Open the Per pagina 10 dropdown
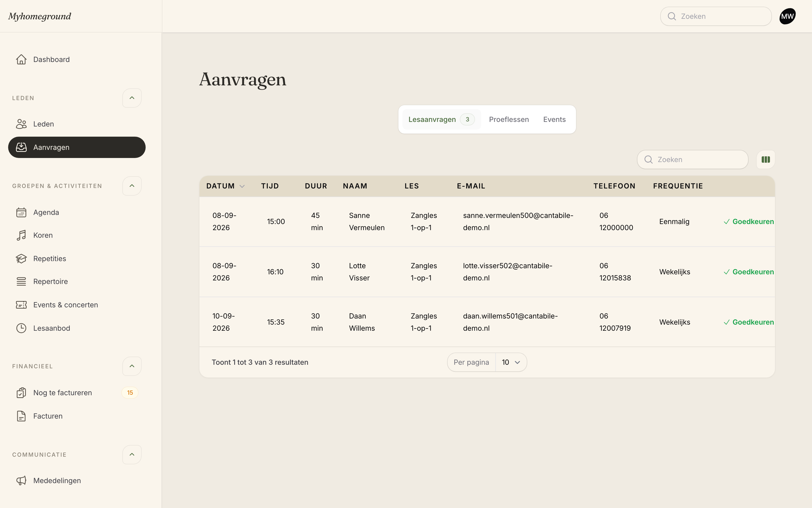Image resolution: width=812 pixels, height=508 pixels. pos(511,362)
